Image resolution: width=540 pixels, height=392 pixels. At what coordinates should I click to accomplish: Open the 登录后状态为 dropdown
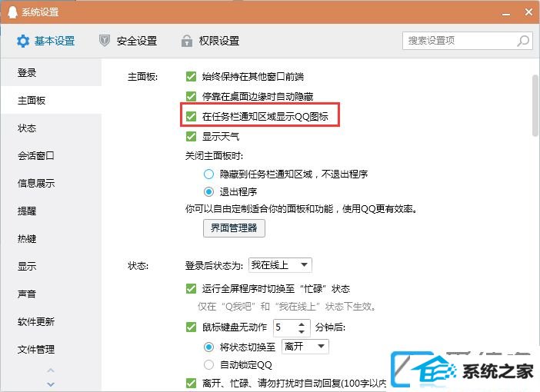click(280, 265)
